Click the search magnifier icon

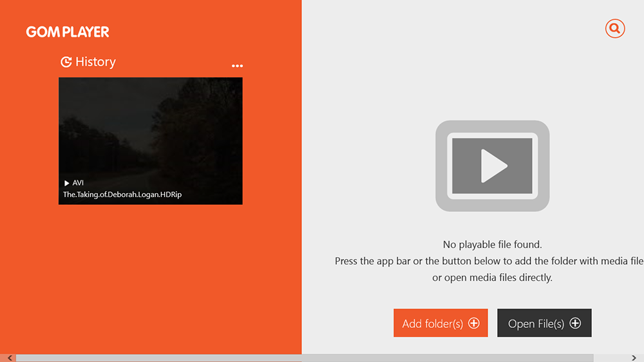click(x=615, y=28)
